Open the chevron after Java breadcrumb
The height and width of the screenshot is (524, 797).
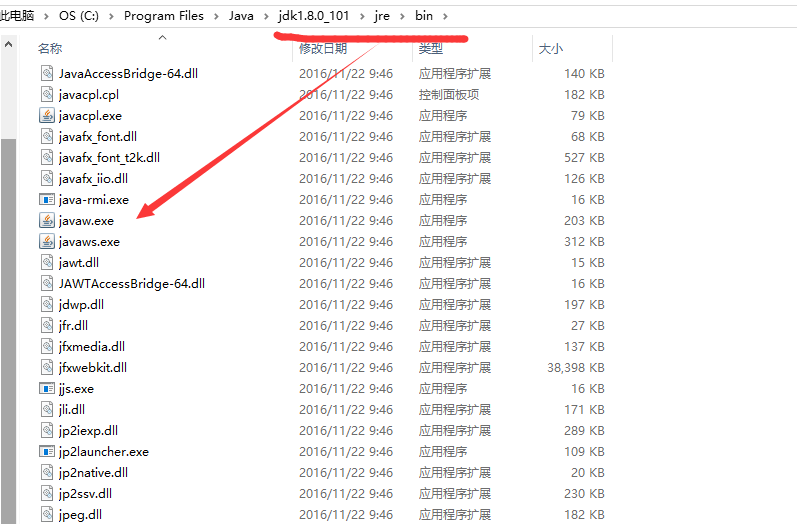tap(266, 16)
